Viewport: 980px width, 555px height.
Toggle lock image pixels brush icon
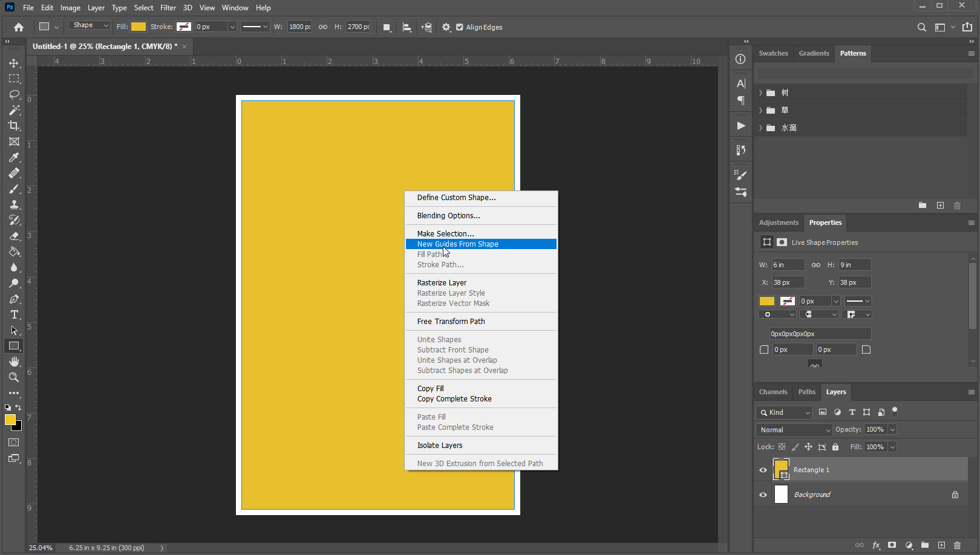(795, 447)
